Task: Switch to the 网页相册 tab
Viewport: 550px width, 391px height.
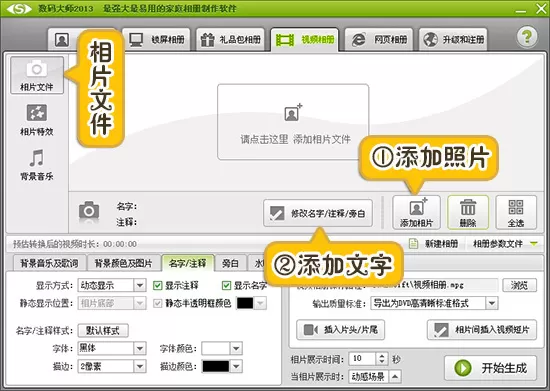Action: pos(379,39)
